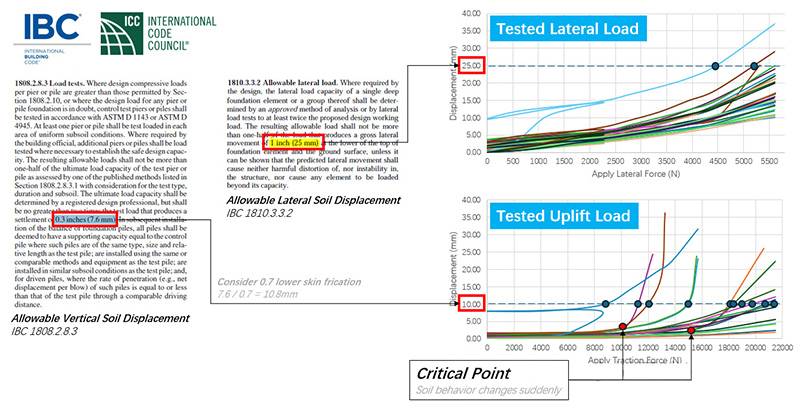800x414 pixels.
Task: Select the red-boxed 10.00 uplift axis value
Action: coord(471,304)
